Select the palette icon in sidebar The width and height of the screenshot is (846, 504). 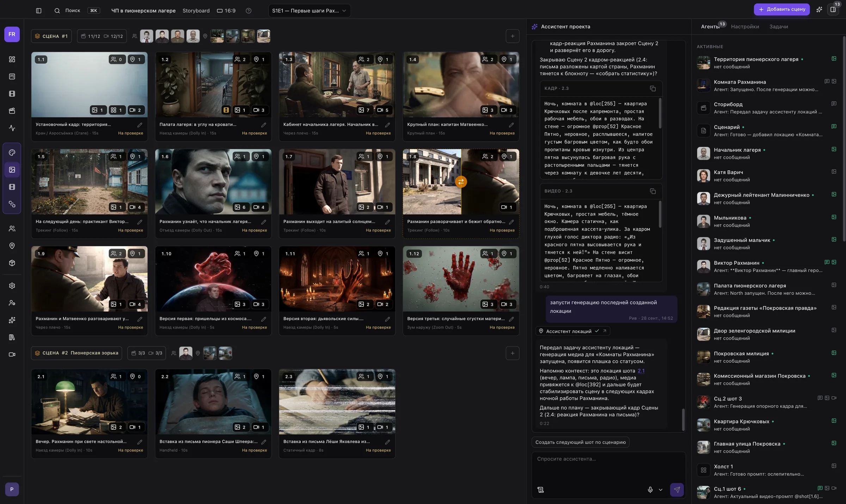12,153
